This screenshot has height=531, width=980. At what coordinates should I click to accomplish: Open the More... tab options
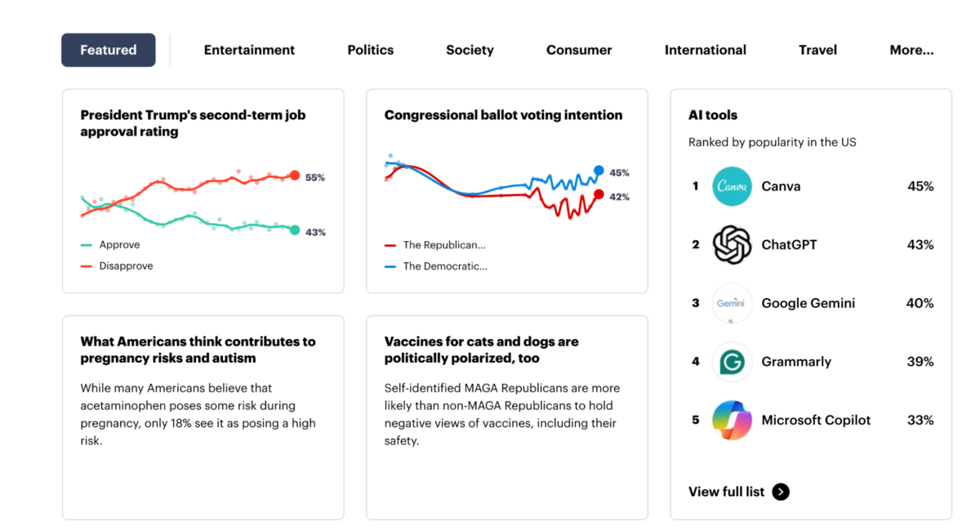pos(911,50)
